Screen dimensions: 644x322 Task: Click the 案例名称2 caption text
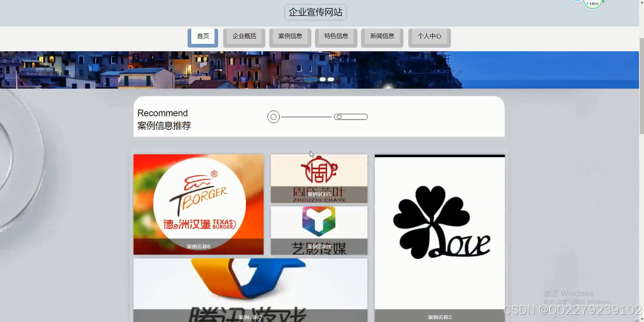pos(250,317)
